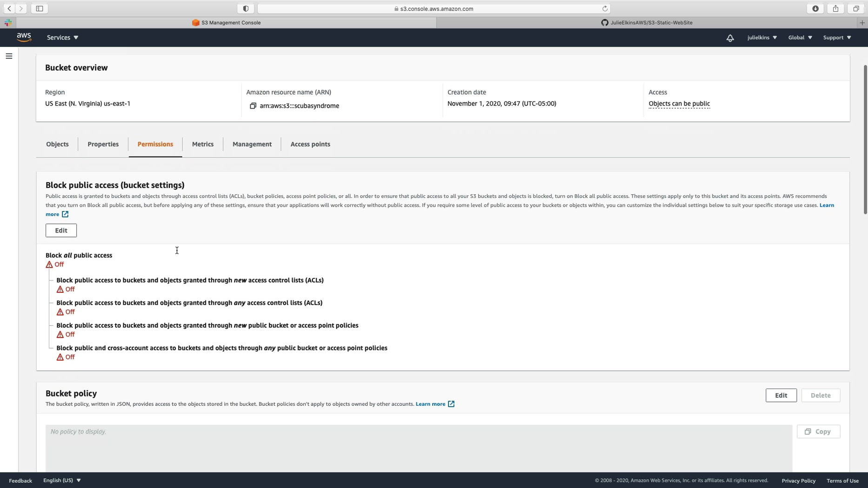Toggle the Safari sidebar button
This screenshot has width=868, height=488.
coord(40,8)
